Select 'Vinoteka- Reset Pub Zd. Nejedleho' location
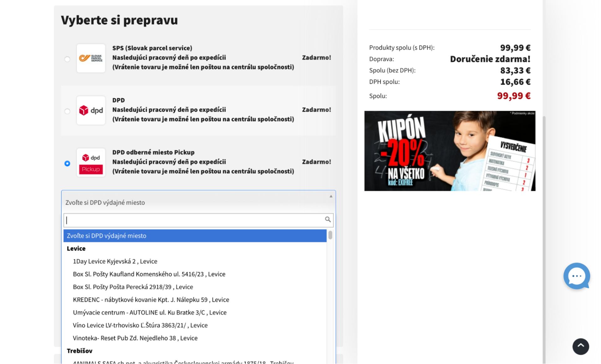The width and height of the screenshot is (601, 364). (135, 338)
